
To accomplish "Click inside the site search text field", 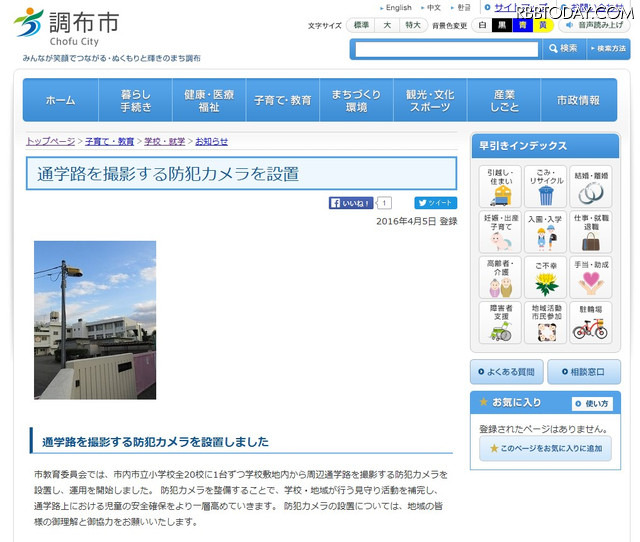I will [x=446, y=49].
